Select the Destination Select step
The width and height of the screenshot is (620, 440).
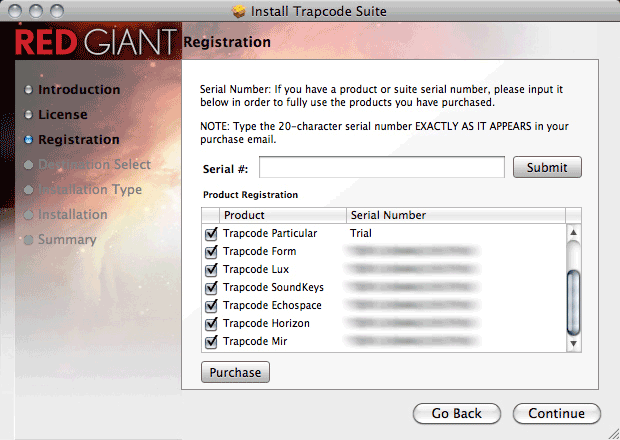pyautogui.click(x=95, y=164)
